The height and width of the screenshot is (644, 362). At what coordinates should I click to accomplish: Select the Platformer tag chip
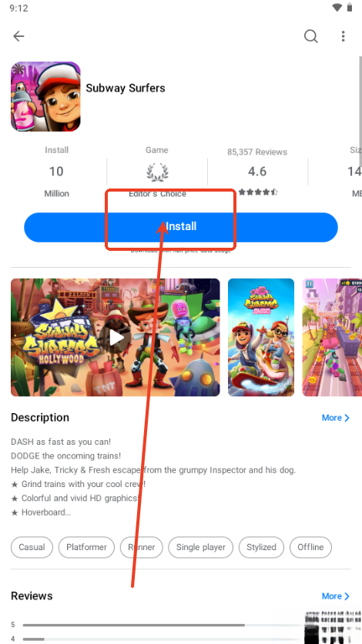pos(86,547)
